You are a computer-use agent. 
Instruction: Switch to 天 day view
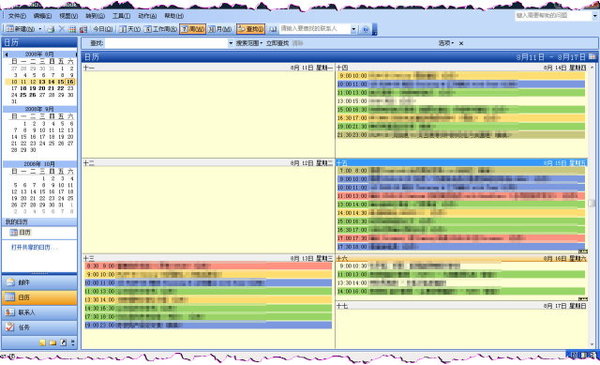click(x=130, y=29)
